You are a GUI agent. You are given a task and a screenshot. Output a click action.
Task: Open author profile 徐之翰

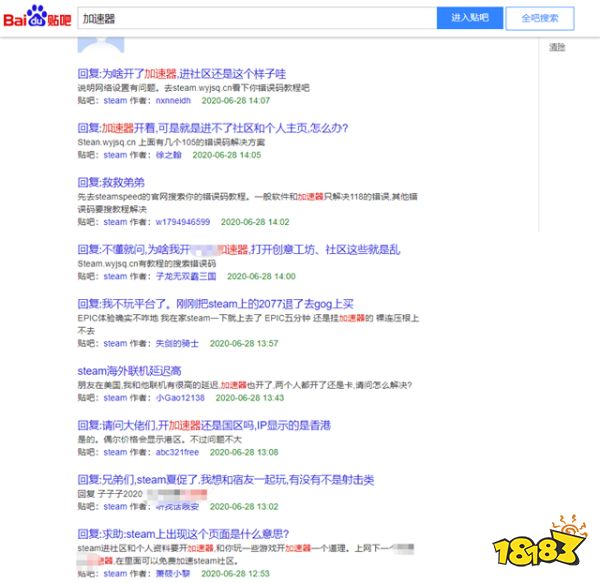tap(168, 155)
